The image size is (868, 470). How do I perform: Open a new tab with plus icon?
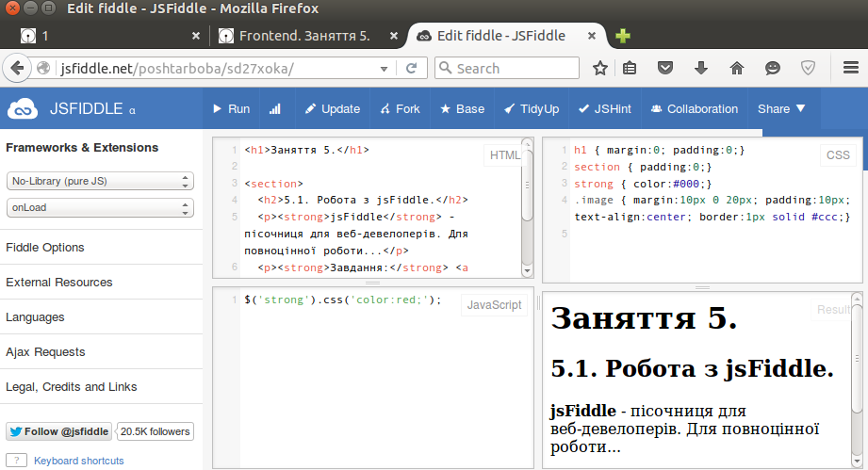[623, 36]
